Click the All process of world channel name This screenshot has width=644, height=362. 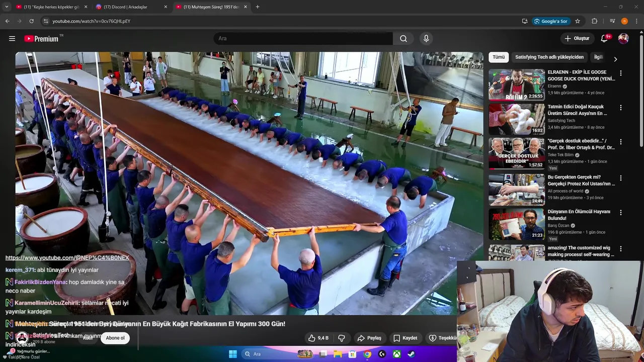point(566,191)
